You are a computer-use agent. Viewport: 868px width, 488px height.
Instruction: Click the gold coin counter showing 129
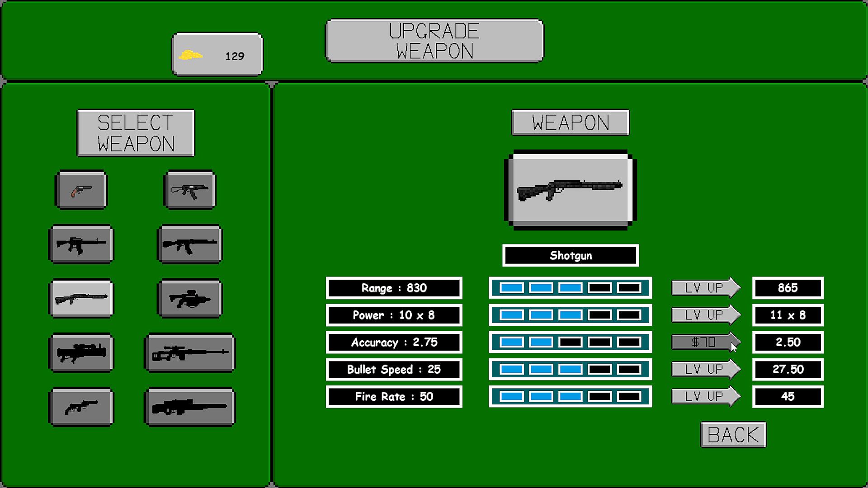pos(217,55)
